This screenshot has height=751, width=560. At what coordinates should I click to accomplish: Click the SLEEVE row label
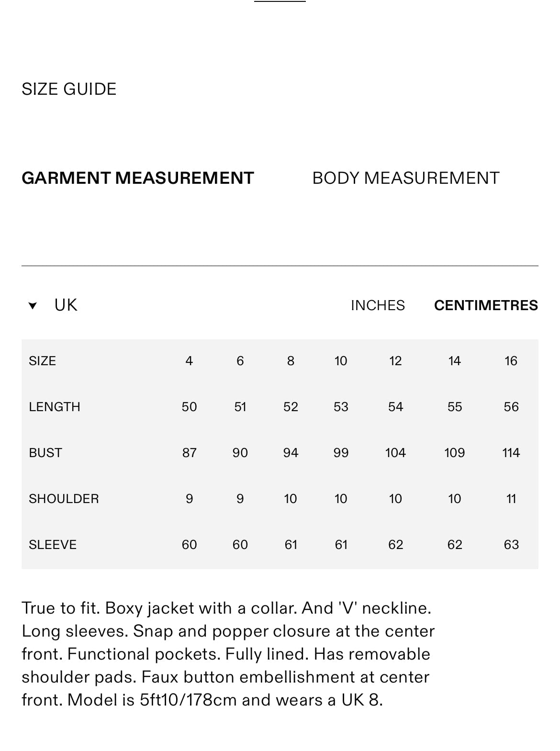(53, 545)
